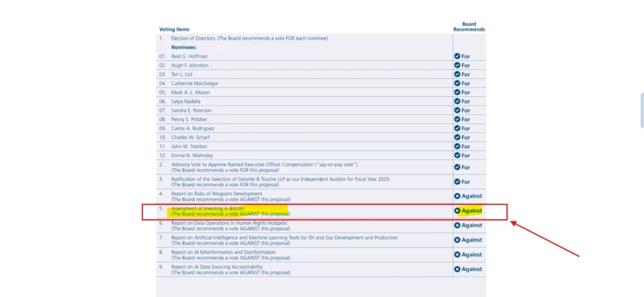Click 'Report on Data Operations in Human Rights Hotspots'
The image size is (644, 297).
pos(229,223)
